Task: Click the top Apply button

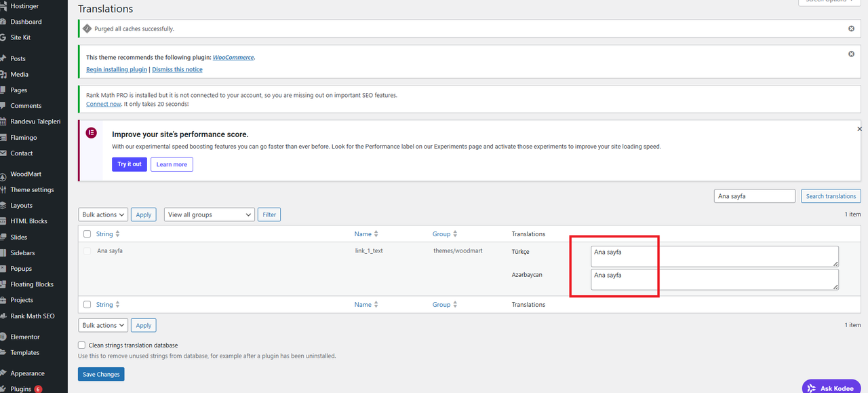Action: coord(143,214)
